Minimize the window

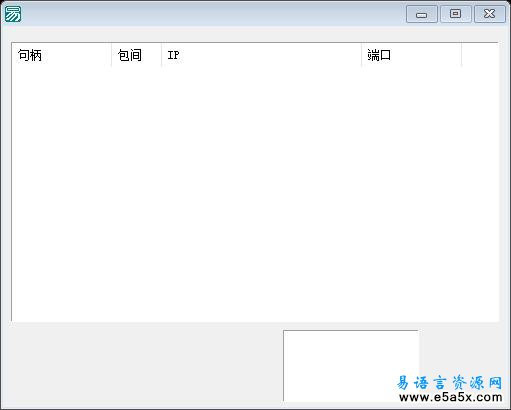coord(422,14)
